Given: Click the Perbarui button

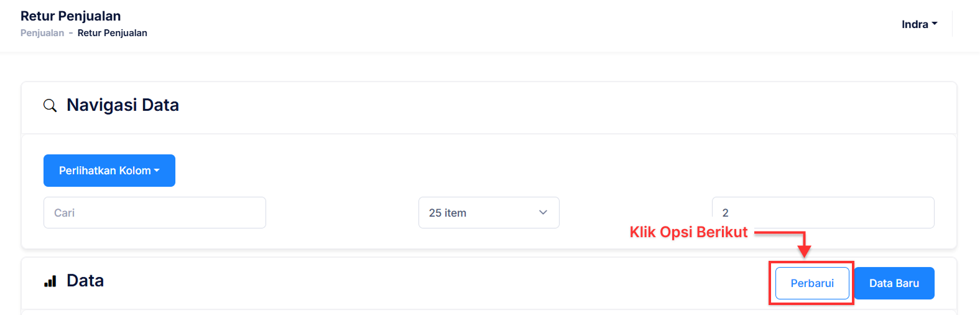Looking at the screenshot, I should coord(812,283).
